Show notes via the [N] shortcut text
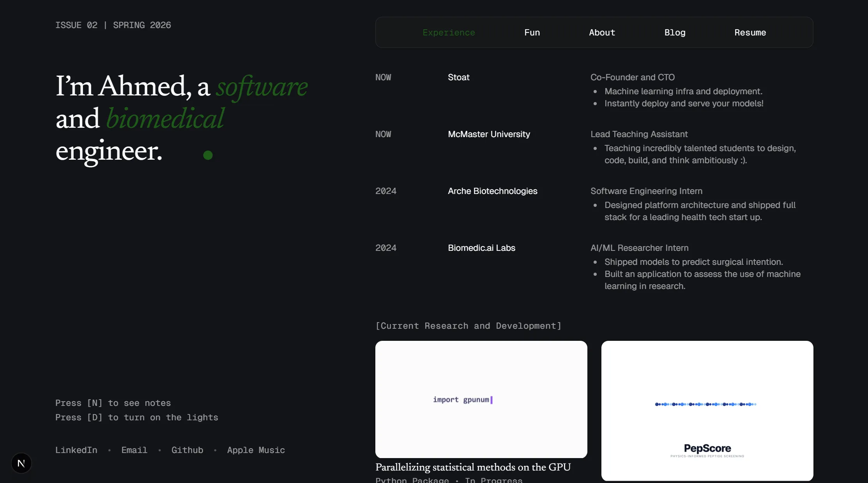Image resolution: width=868 pixels, height=483 pixels. point(113,403)
